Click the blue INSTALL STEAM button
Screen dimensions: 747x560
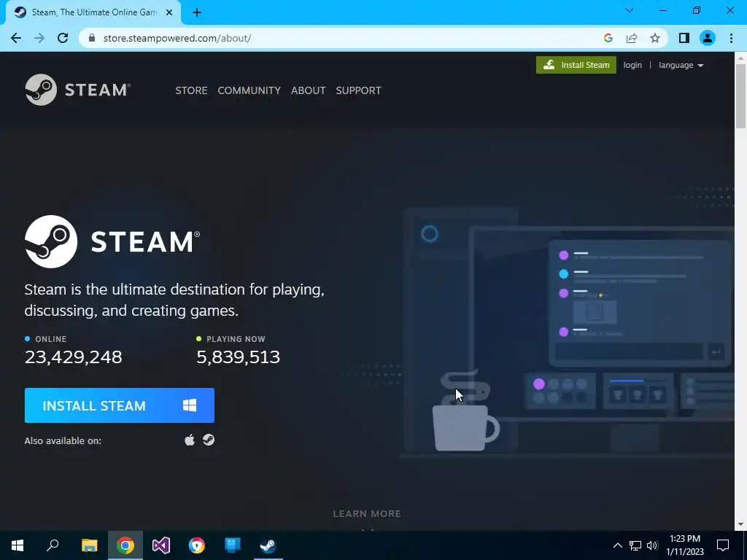119,405
